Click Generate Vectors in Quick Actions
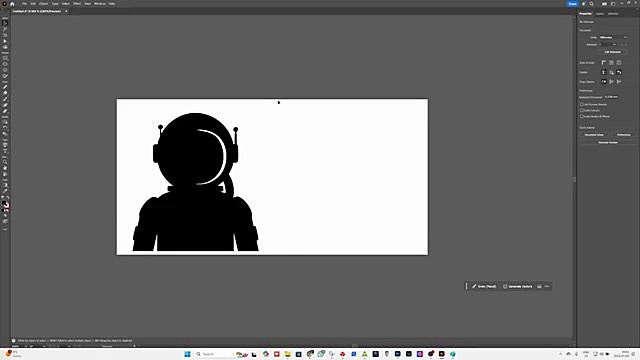 (x=608, y=142)
